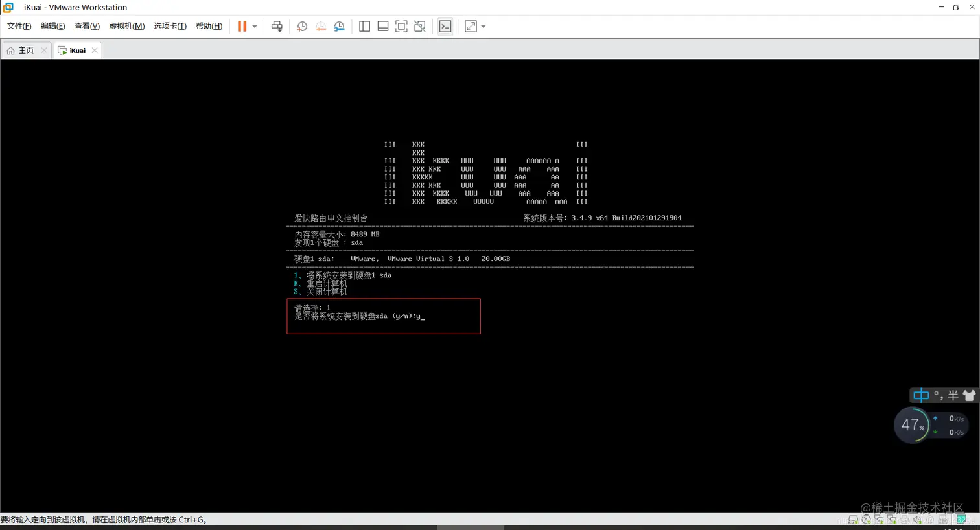
Task: Switch to Unity mode
Action: [420, 27]
